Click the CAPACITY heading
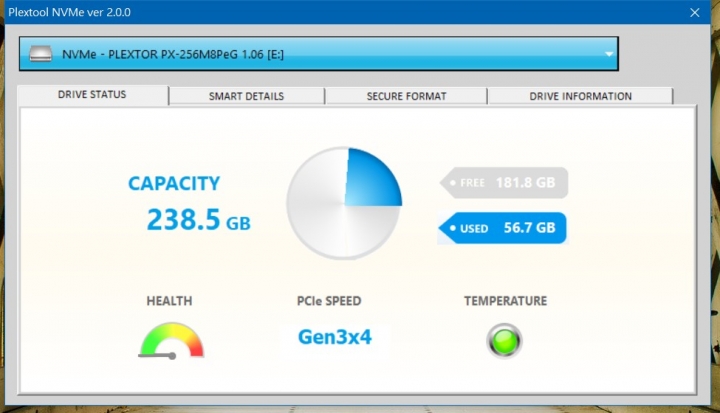This screenshot has width=720, height=413. pyautogui.click(x=174, y=183)
